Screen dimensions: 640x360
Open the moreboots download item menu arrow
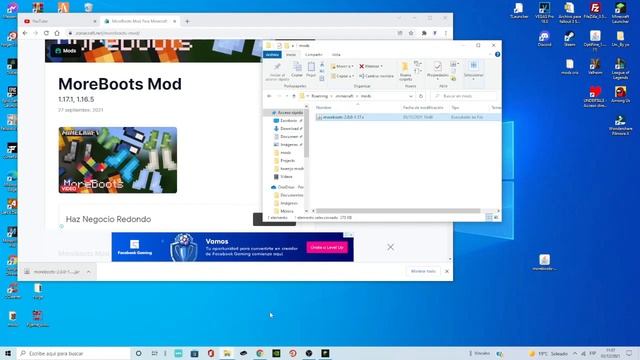point(89,271)
